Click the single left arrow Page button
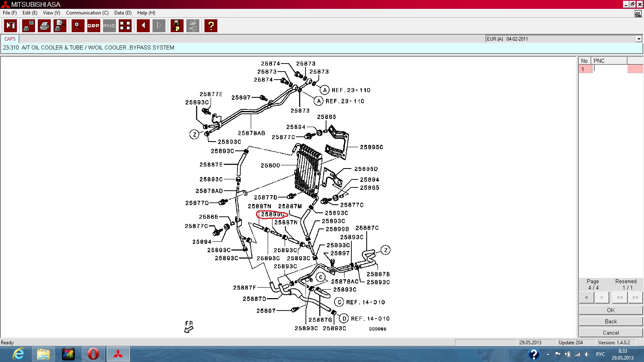 pyautogui.click(x=586, y=298)
